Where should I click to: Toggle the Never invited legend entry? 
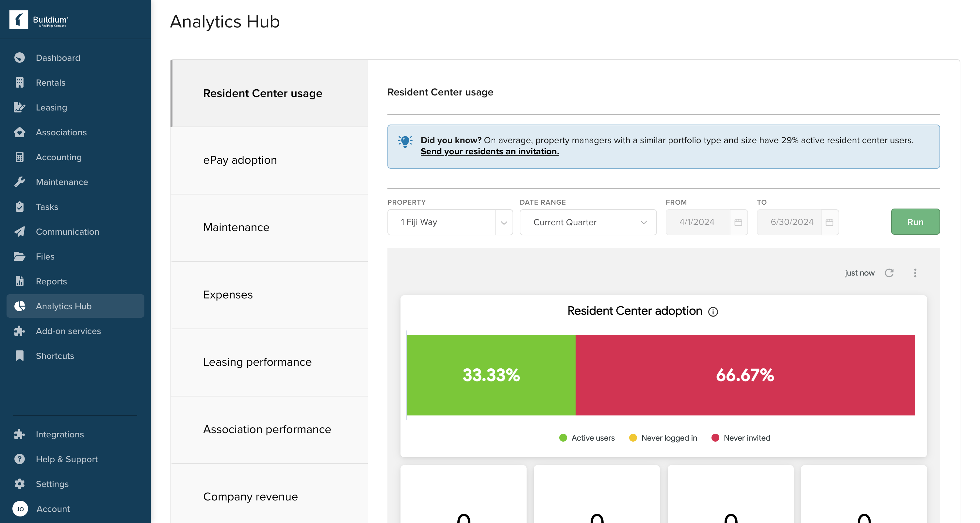pos(741,438)
